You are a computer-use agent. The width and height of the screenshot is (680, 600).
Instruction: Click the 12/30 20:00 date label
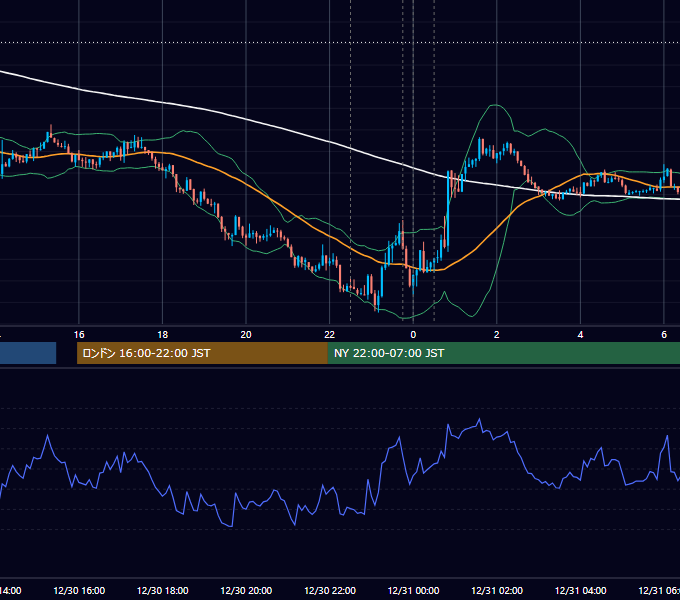pyautogui.click(x=246, y=591)
